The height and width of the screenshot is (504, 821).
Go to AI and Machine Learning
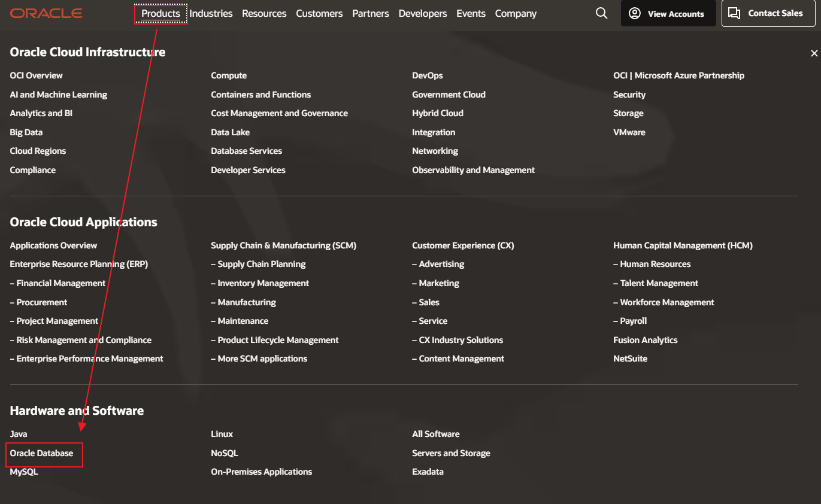59,95
